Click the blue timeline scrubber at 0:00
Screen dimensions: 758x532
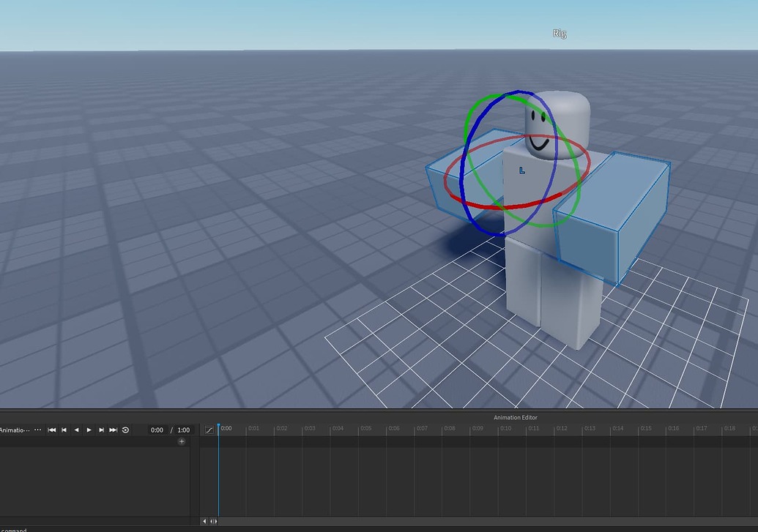pos(218,430)
